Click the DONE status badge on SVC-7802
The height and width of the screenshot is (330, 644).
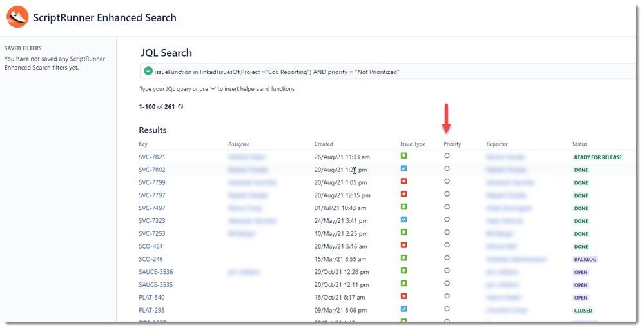581,170
